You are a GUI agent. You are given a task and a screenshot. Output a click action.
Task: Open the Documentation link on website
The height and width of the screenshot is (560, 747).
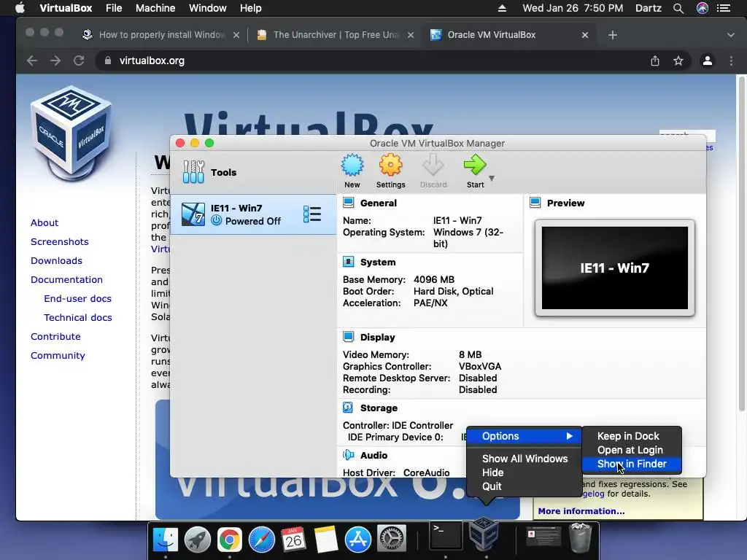66,279
